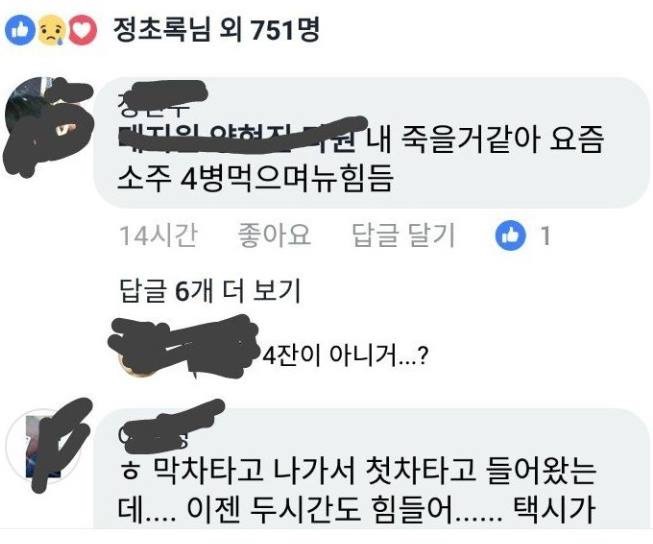This screenshot has width=653, height=544.
Task: Click the second comment bubble about '막차타고'
Action: [x=371, y=469]
